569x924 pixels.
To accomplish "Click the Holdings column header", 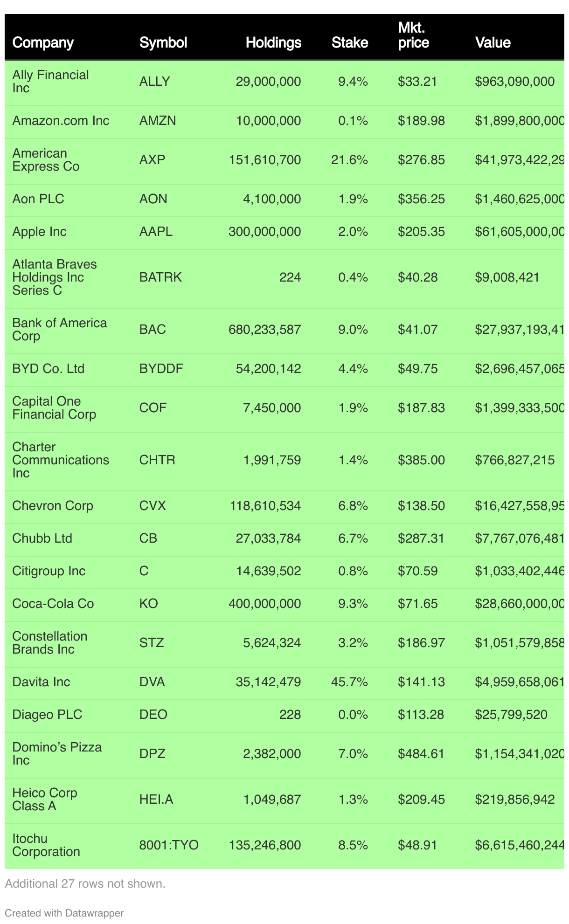I will coord(273,42).
